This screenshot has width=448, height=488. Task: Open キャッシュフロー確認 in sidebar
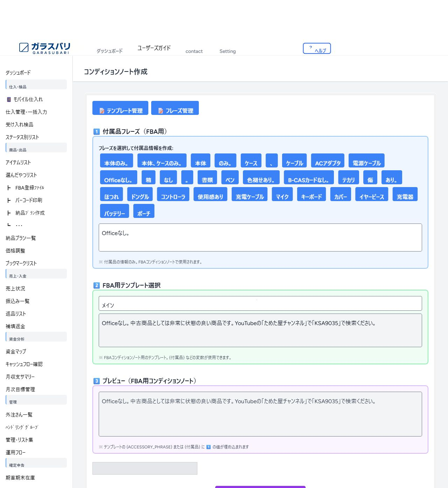[x=24, y=364]
